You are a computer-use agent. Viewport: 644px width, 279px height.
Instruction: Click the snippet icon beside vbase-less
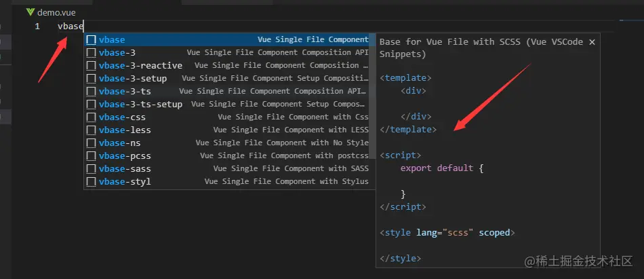92,130
